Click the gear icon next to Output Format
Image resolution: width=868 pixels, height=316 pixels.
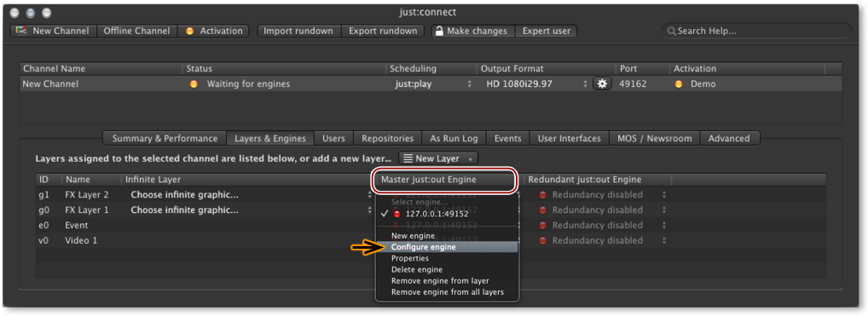[x=602, y=84]
